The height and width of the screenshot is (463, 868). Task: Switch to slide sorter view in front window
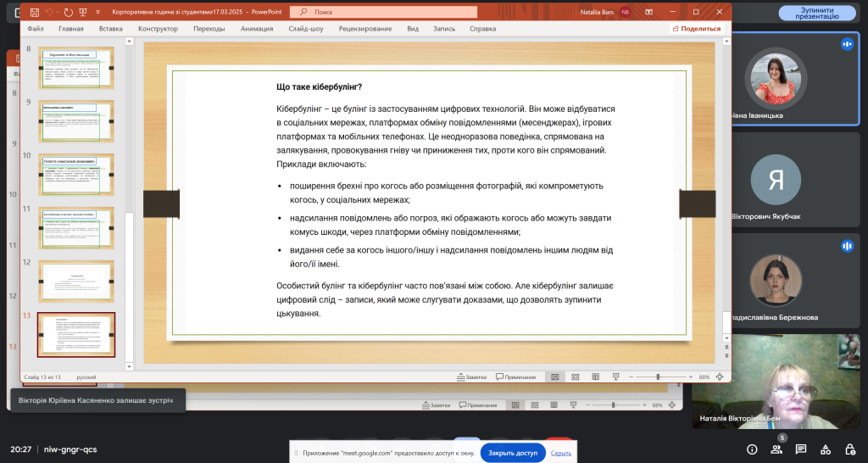[574, 377]
